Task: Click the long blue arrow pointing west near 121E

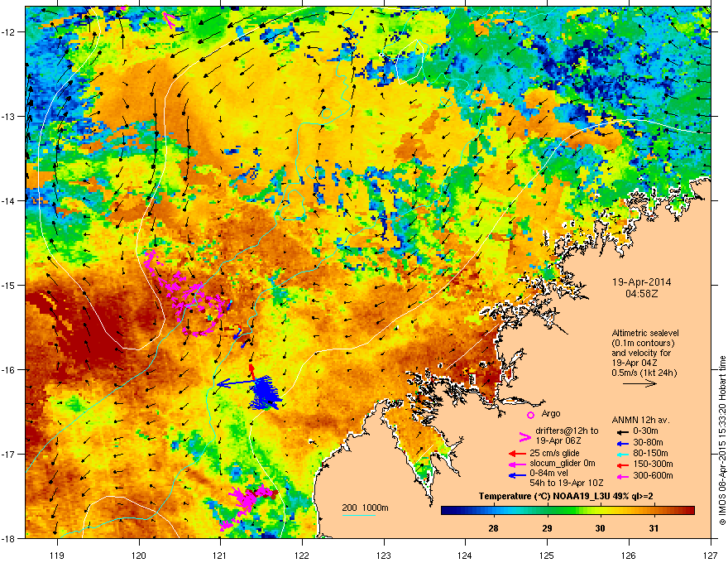Action: [x=237, y=383]
